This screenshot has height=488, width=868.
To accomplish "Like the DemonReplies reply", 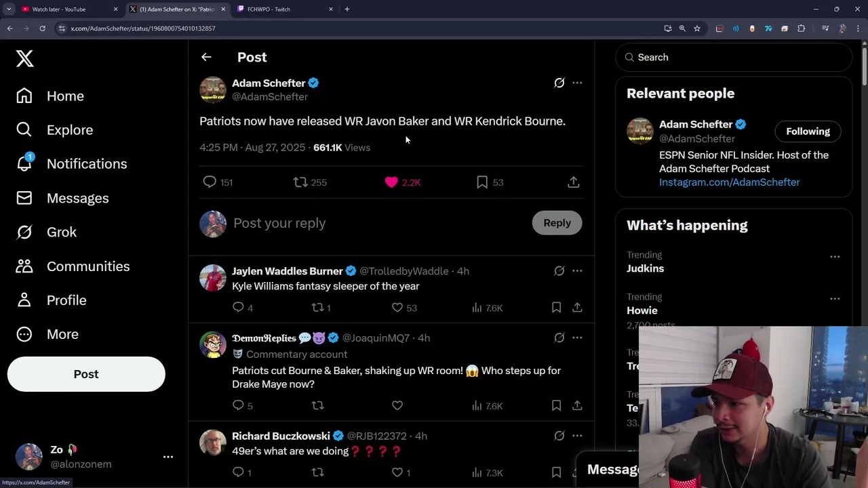I will click(x=397, y=405).
